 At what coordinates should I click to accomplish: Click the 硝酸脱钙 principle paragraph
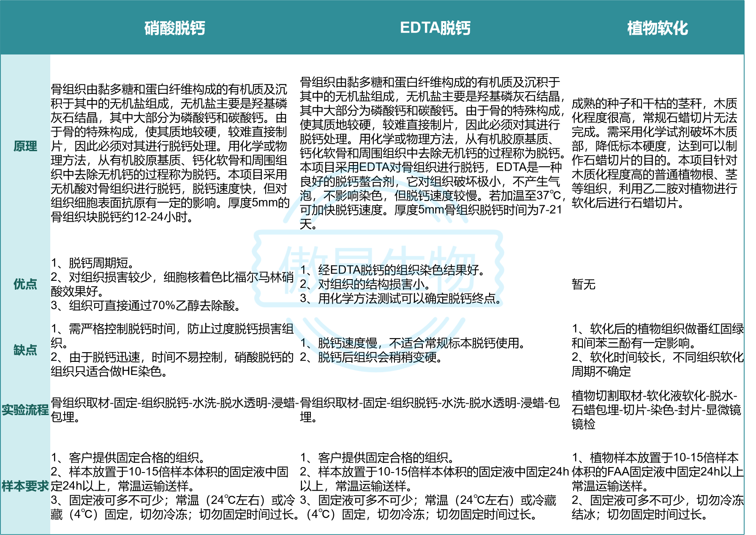[x=170, y=153]
